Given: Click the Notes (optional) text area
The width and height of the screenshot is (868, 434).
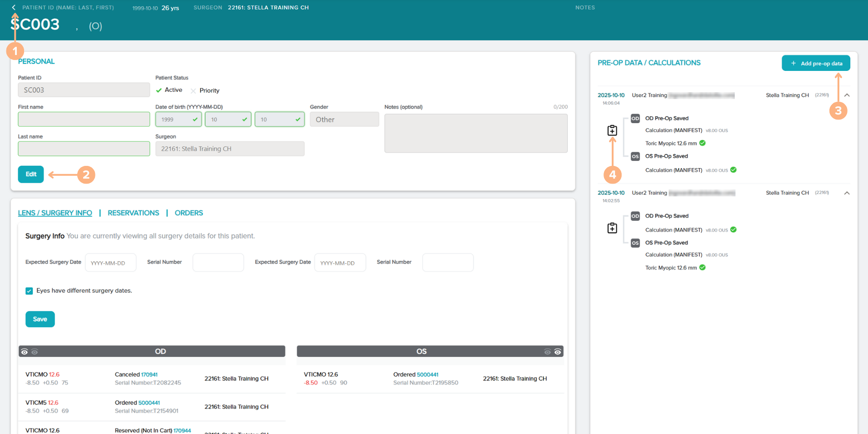Looking at the screenshot, I should [x=475, y=133].
